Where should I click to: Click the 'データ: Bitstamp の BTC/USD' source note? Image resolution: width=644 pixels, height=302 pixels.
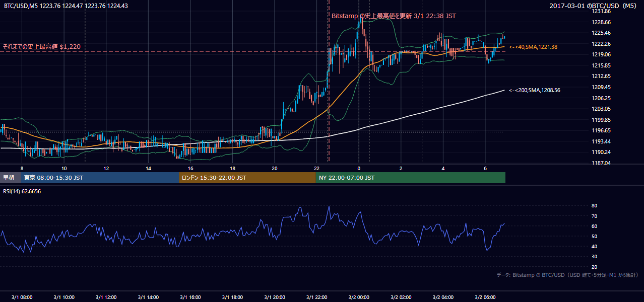[567, 275]
